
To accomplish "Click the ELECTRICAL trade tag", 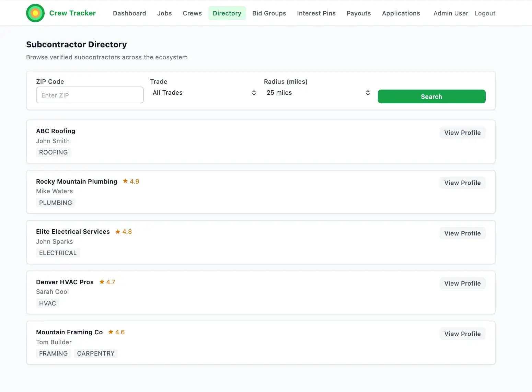I will point(58,253).
